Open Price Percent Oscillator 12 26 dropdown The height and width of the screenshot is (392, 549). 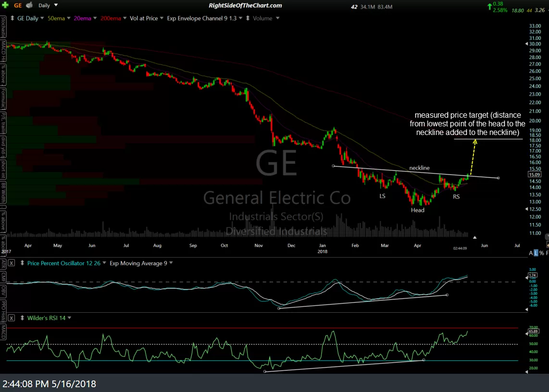[x=104, y=263]
